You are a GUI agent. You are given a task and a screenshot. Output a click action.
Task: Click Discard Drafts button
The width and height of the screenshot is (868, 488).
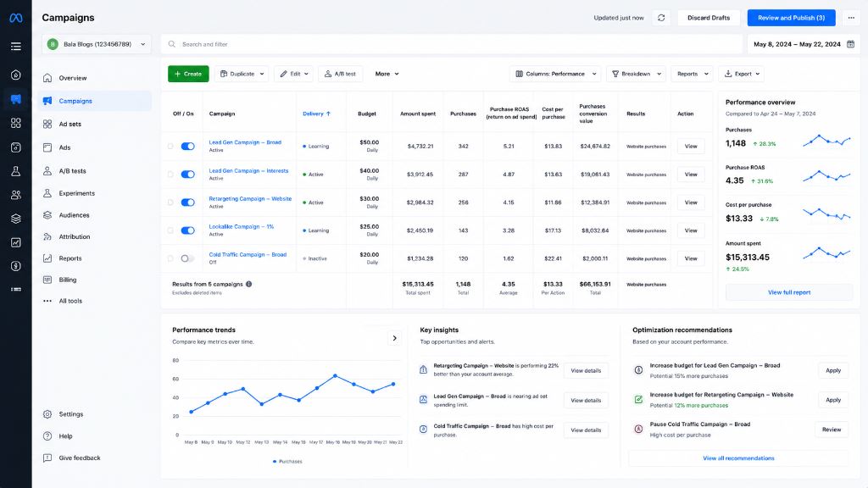[x=709, y=18]
